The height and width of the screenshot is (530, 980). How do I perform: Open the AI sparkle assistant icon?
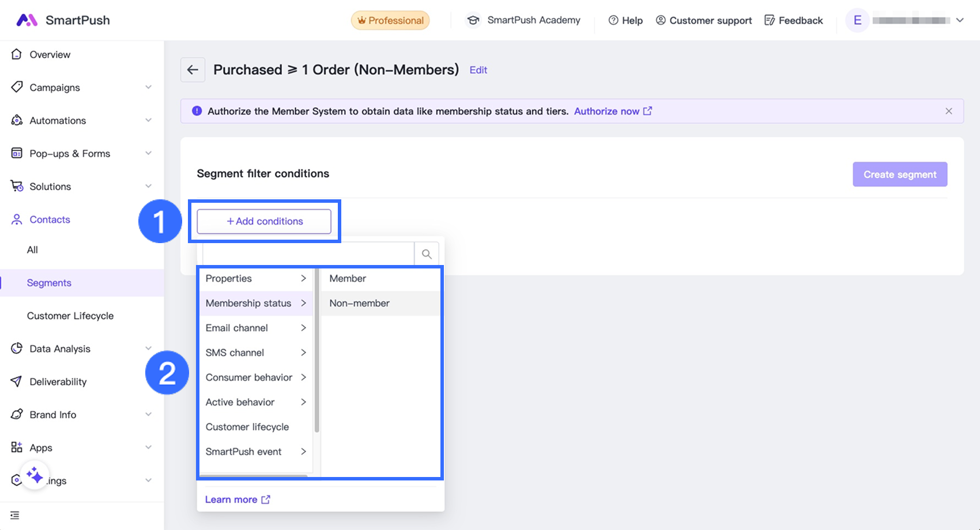pyautogui.click(x=35, y=475)
